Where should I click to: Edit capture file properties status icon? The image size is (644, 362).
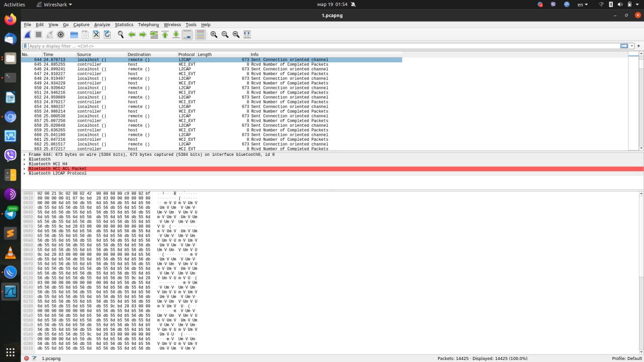click(34, 358)
